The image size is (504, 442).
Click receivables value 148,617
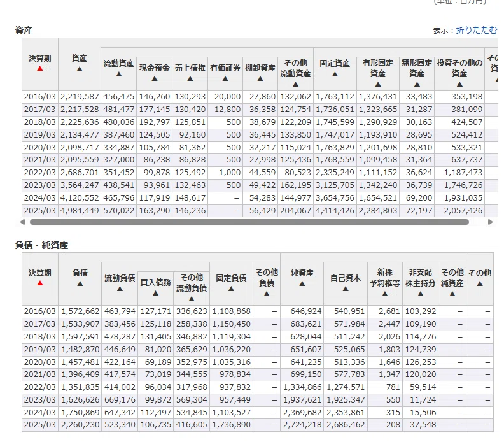190,198
